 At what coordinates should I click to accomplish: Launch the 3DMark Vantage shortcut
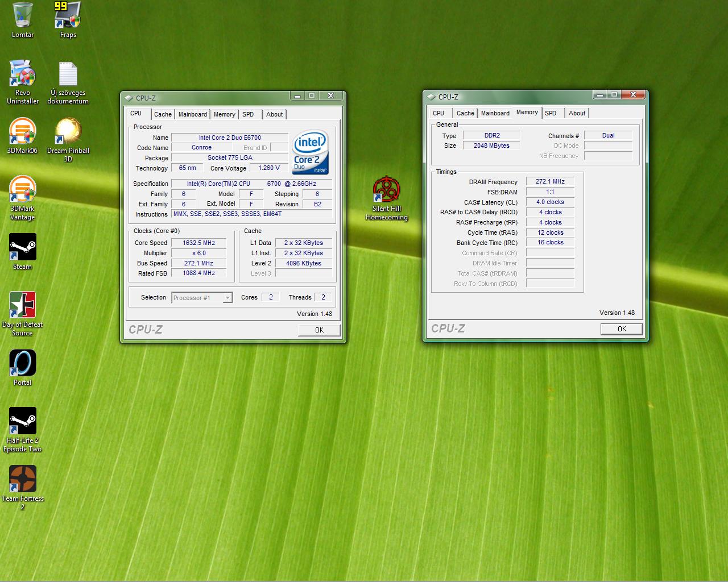pos(23,198)
